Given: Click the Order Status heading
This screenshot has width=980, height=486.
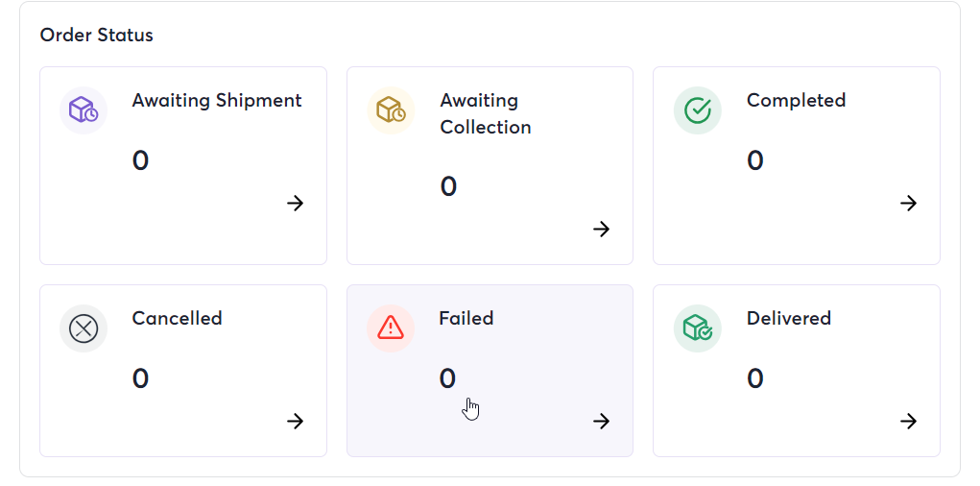Looking at the screenshot, I should tap(96, 35).
